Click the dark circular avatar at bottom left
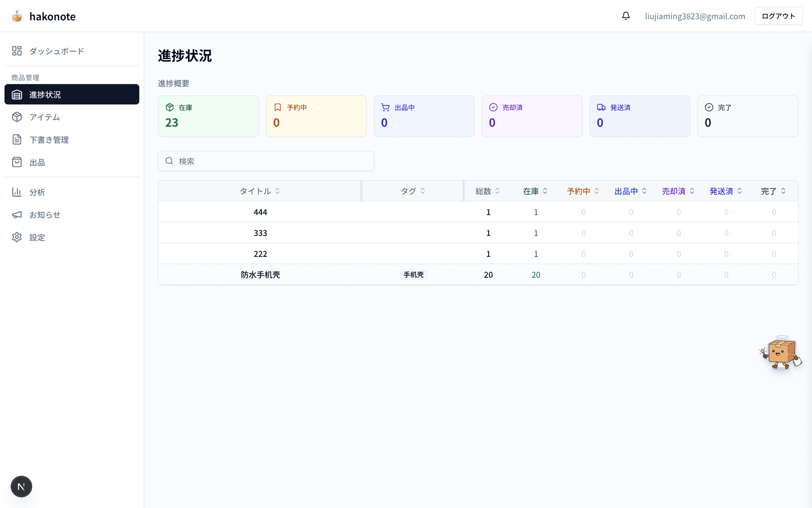 21,486
